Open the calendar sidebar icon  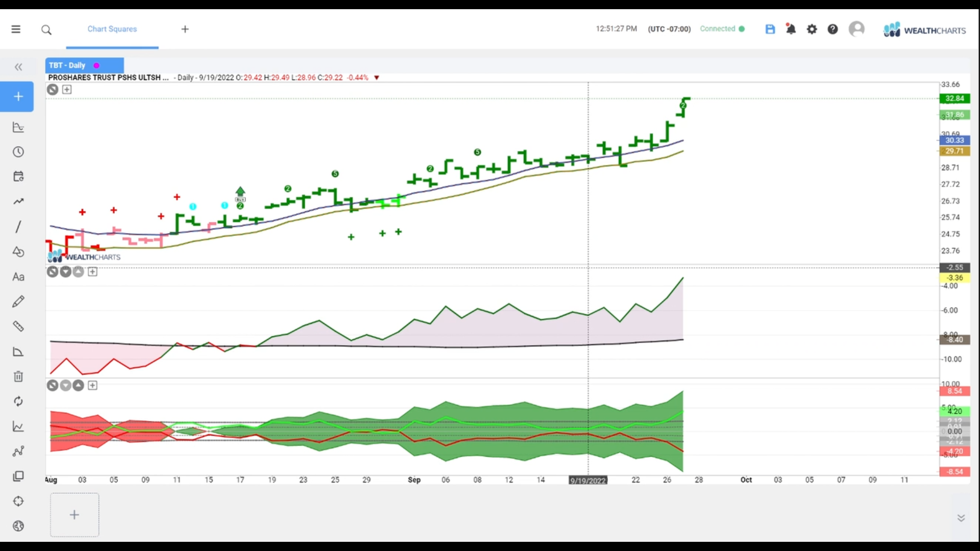click(18, 177)
